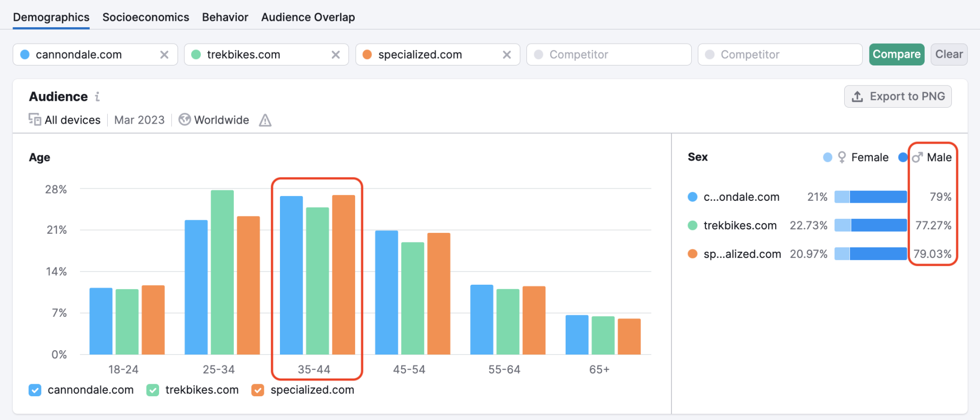980x420 pixels.
Task: Click the Clear button
Action: click(x=948, y=54)
